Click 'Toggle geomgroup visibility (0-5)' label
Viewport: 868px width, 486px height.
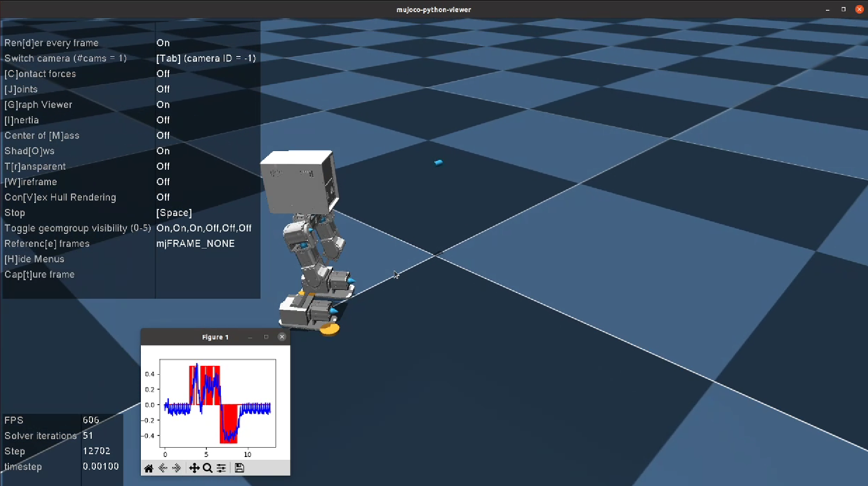point(78,228)
